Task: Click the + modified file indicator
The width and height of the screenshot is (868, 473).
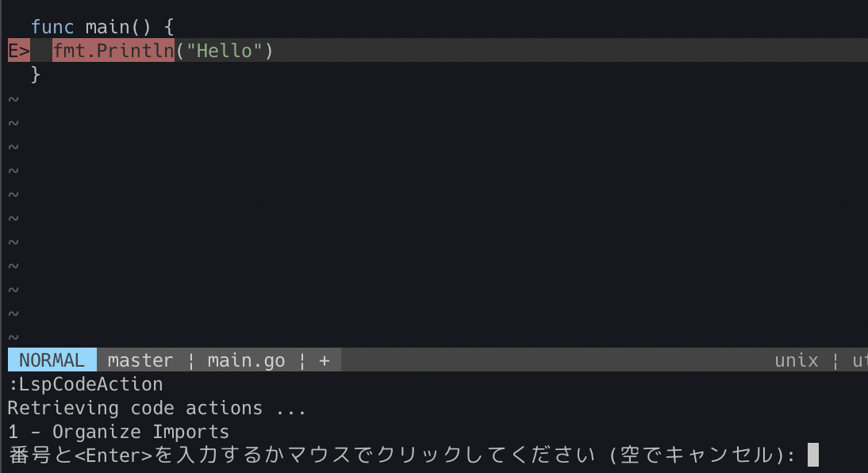Action: coord(323,360)
